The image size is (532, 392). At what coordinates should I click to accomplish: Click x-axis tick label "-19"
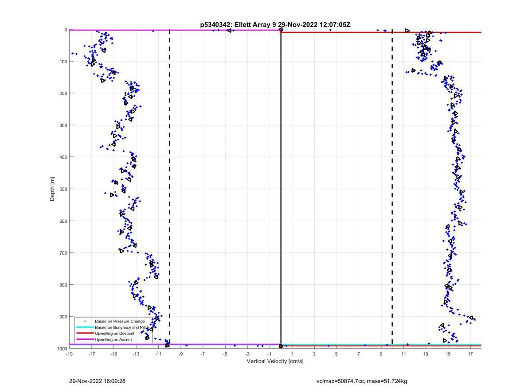[69, 354]
